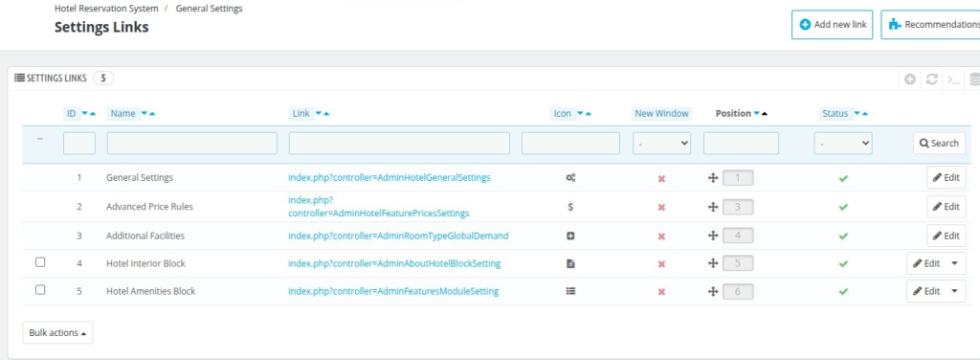Click the gears icon in General Settings row
This screenshot has width=980, height=360.
click(x=570, y=178)
